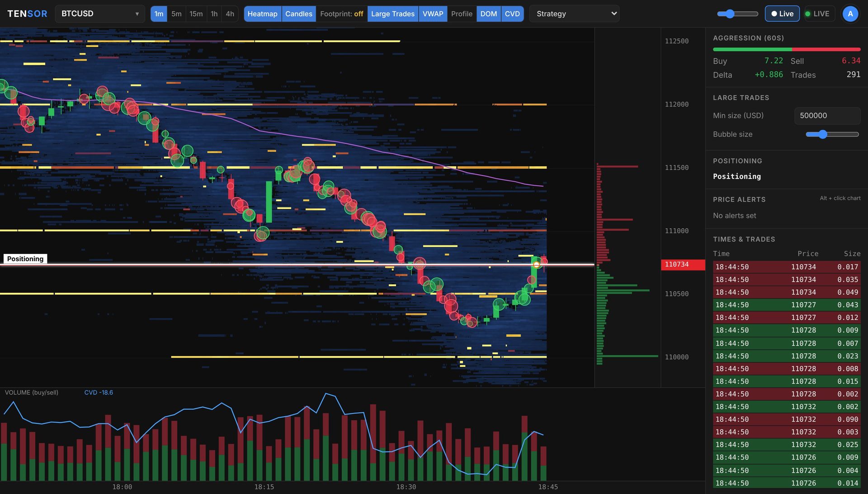This screenshot has height=494, width=868.
Task: Toggle the CVD indicator
Action: pyautogui.click(x=512, y=14)
